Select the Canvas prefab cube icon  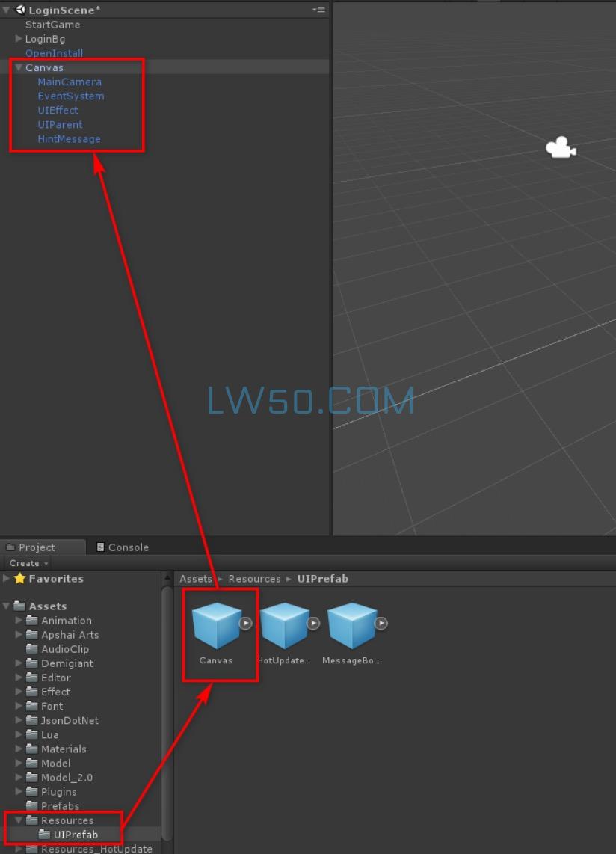(216, 626)
